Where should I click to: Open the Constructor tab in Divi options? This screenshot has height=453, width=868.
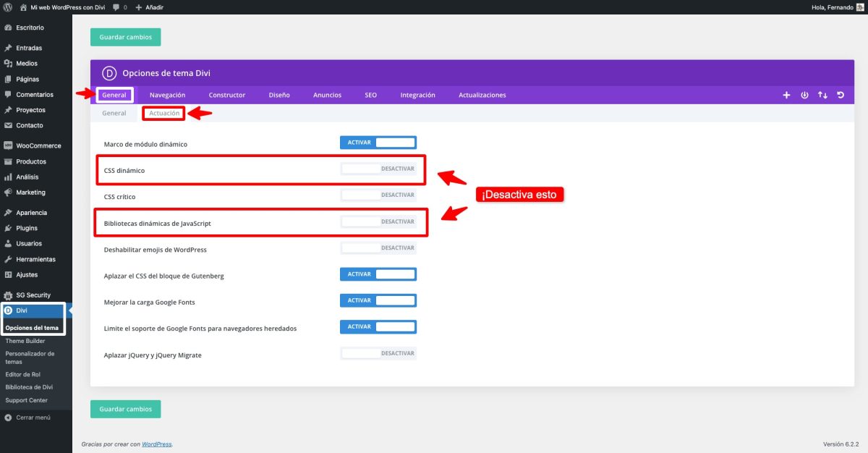point(226,94)
